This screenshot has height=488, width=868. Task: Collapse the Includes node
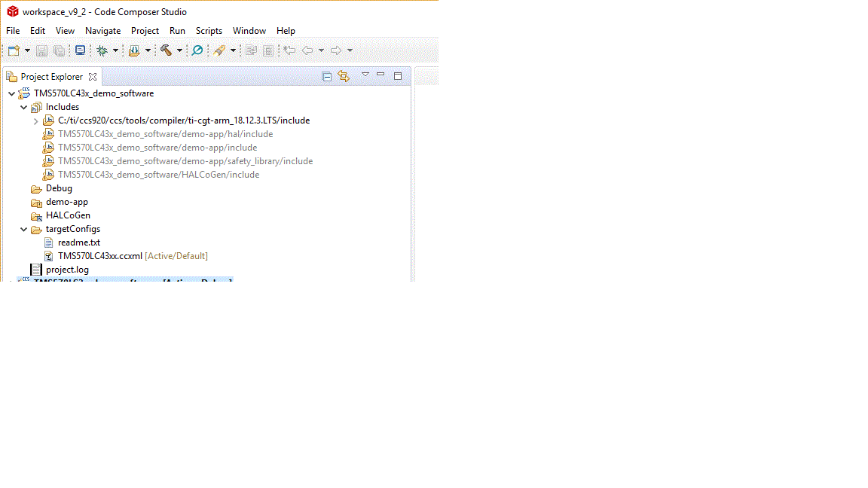click(24, 108)
